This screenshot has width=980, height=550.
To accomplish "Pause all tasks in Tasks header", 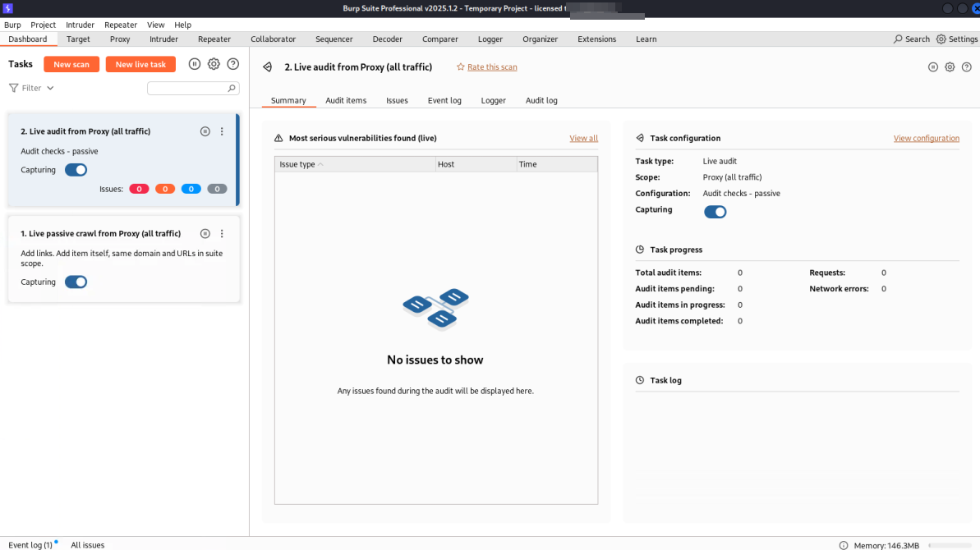I will point(195,64).
